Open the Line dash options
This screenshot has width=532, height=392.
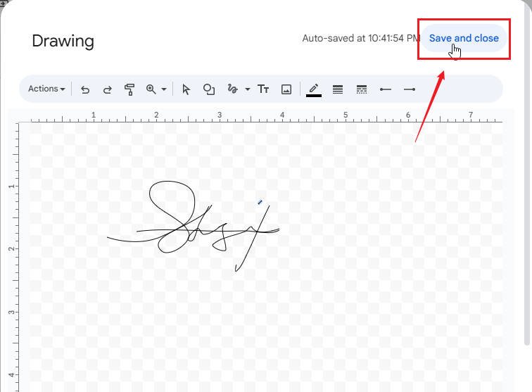362,89
